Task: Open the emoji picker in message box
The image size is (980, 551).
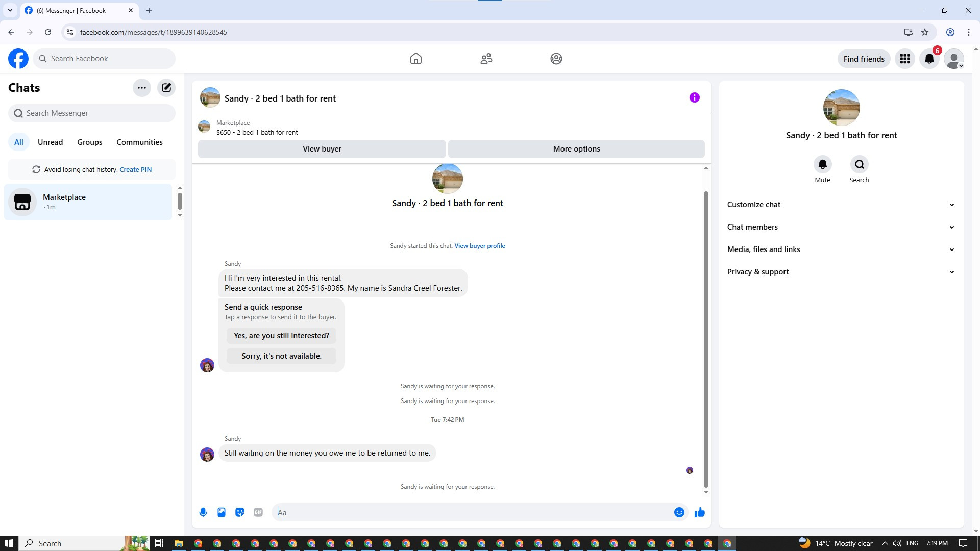Action: tap(679, 512)
